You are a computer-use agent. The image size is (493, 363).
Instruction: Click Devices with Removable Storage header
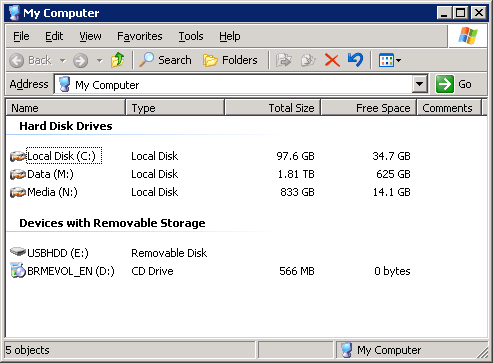click(112, 223)
